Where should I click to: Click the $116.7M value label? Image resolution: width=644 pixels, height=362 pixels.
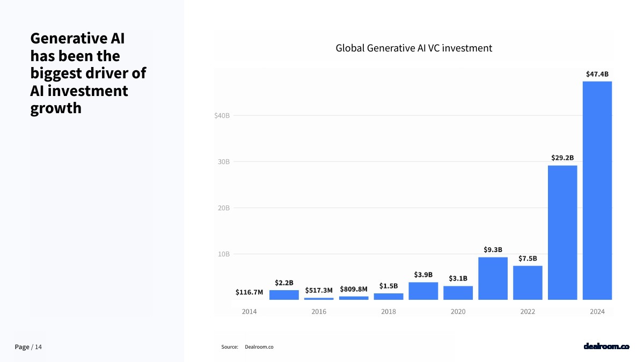click(x=249, y=292)
